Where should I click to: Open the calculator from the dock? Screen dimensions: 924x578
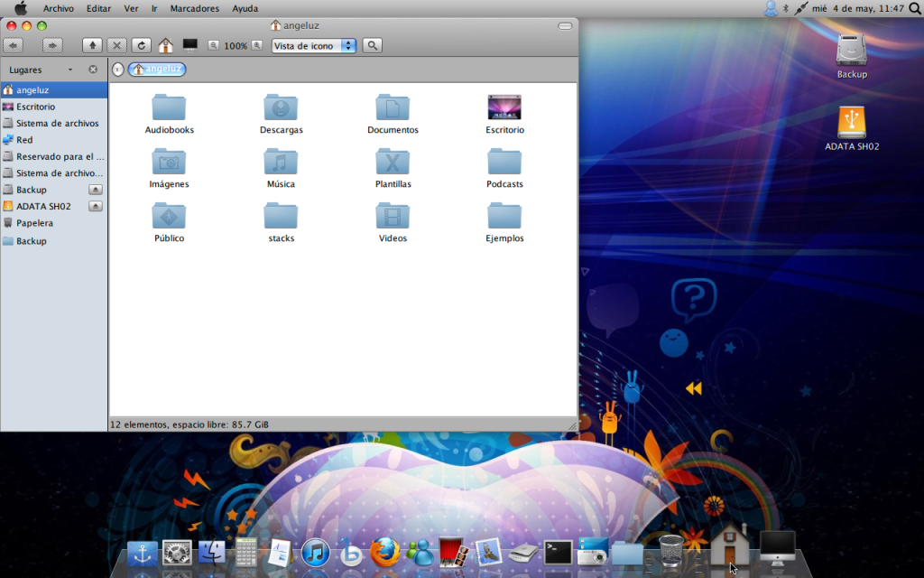(x=246, y=554)
